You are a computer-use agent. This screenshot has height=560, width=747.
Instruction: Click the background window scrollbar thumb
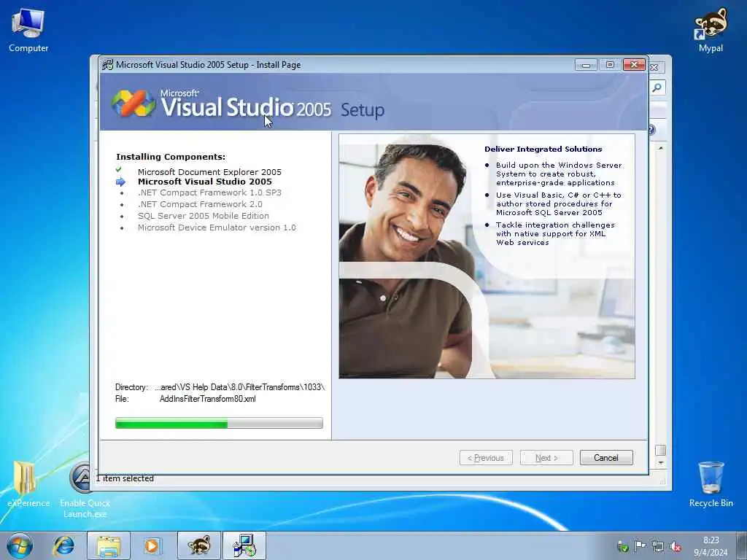(x=660, y=450)
